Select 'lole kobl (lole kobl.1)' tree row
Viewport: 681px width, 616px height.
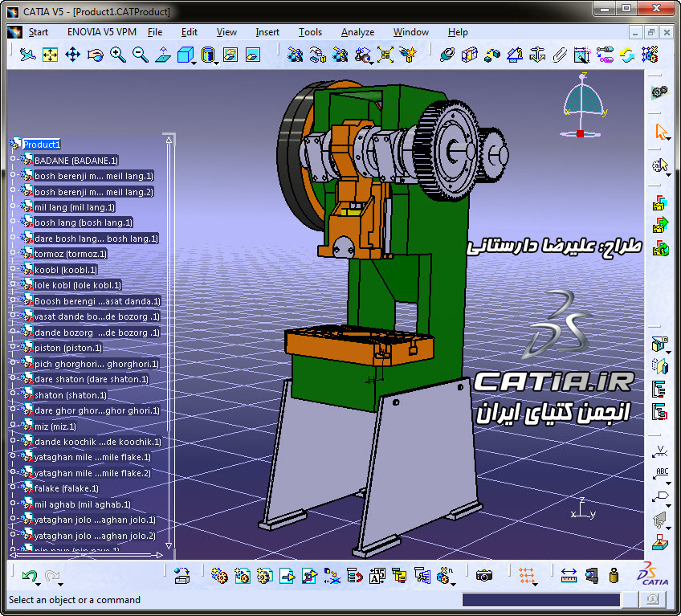click(78, 285)
